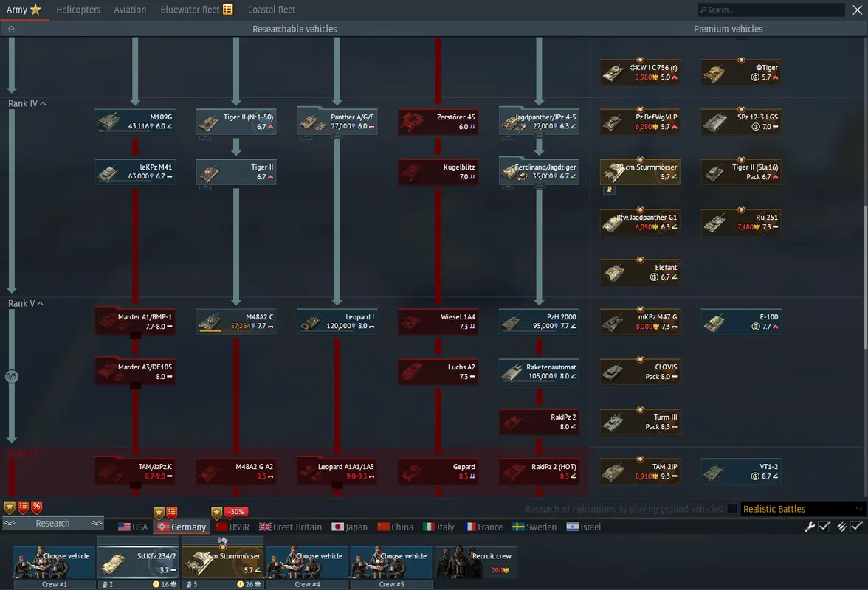
Task: Select the Gepard anti-air vehicle
Action: [438, 471]
